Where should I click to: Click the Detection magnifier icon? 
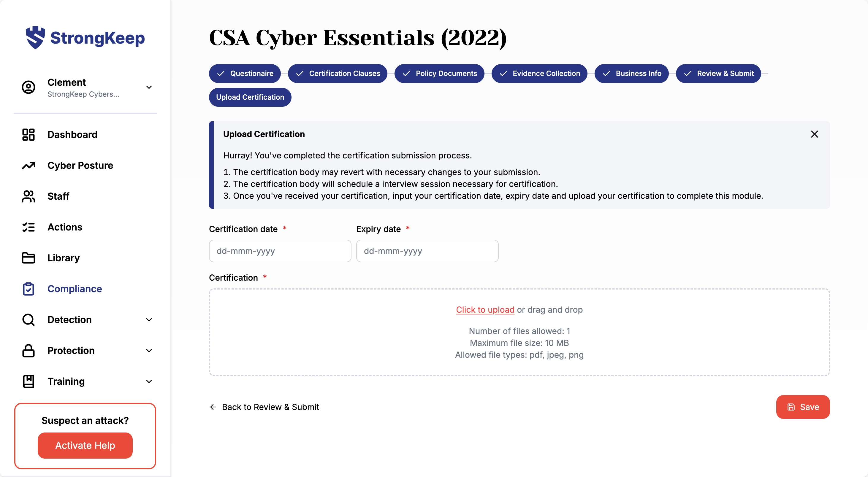point(28,320)
